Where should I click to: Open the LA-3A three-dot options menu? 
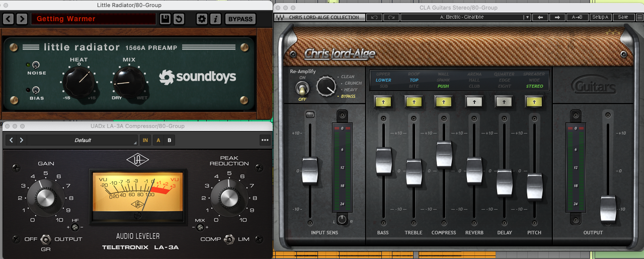tap(265, 140)
